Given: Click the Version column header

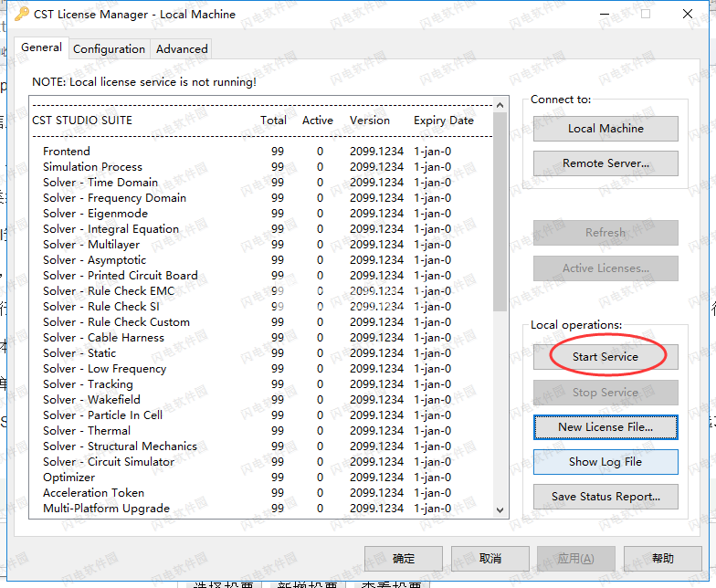Looking at the screenshot, I should coord(370,121).
